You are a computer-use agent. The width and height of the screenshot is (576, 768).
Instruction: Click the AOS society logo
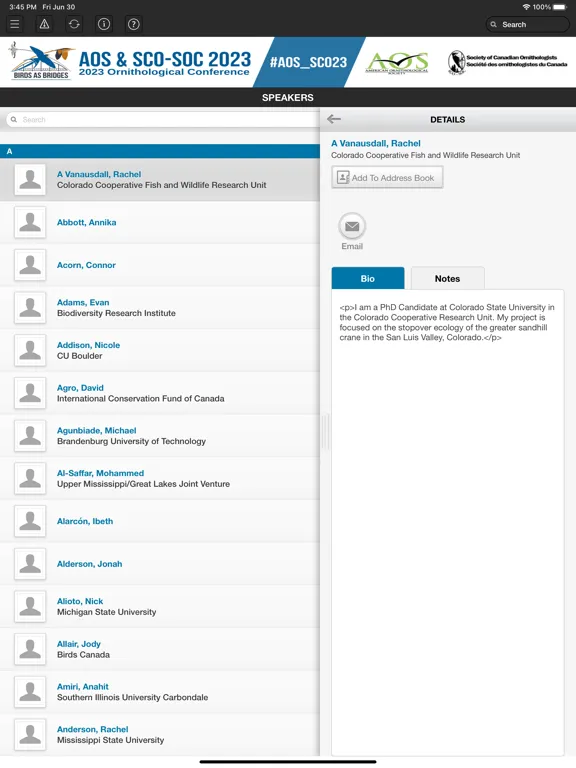pyautogui.click(x=397, y=63)
